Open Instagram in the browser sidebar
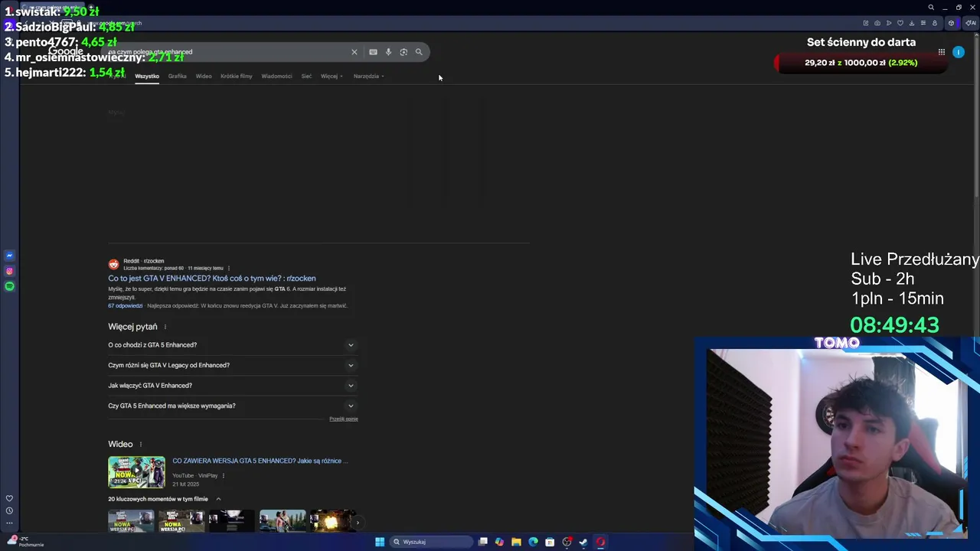 click(x=9, y=271)
